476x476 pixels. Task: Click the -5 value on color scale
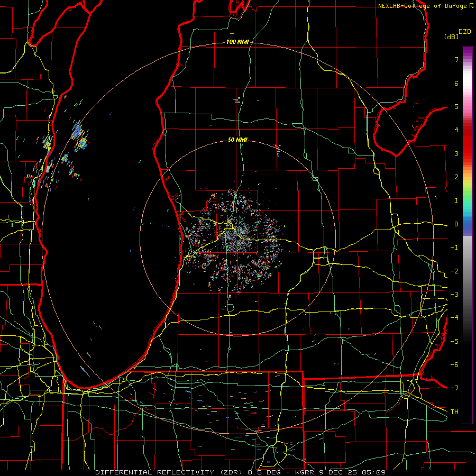click(x=454, y=342)
